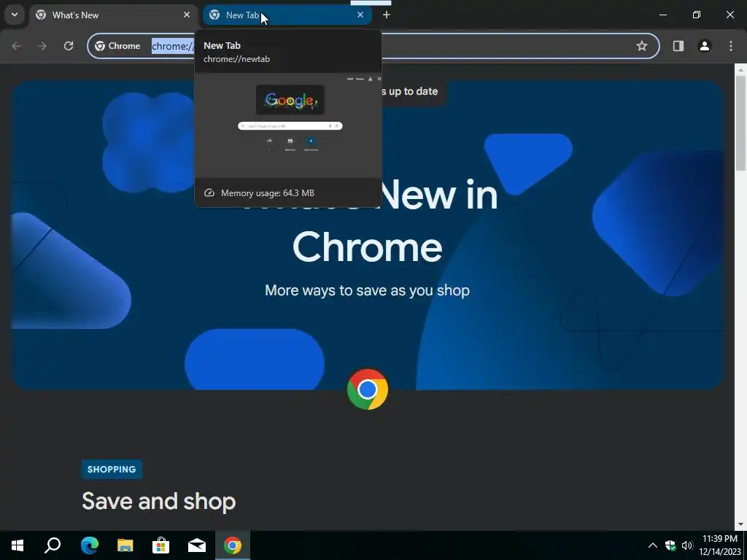The width and height of the screenshot is (747, 560).
Task: Open Chrome three-dot menu
Action: pos(731,46)
